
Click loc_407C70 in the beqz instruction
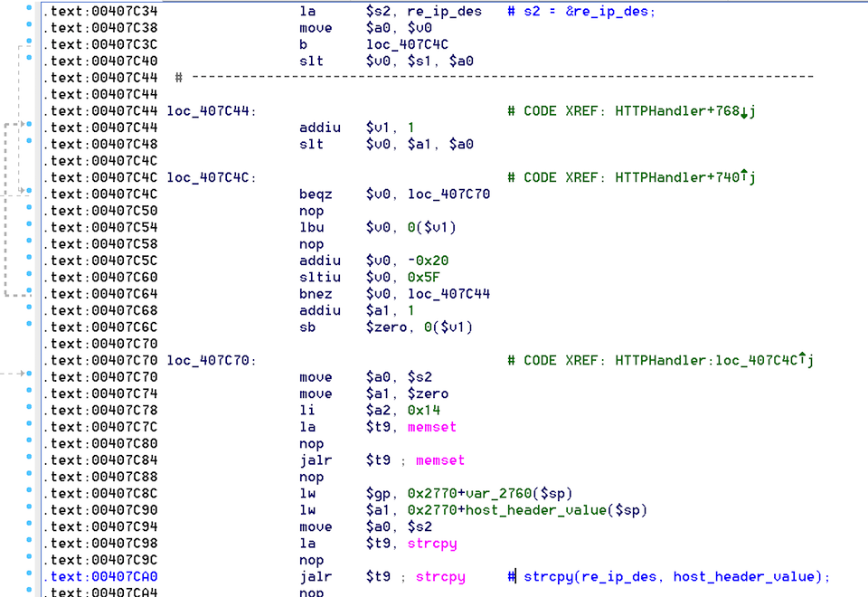point(449,194)
